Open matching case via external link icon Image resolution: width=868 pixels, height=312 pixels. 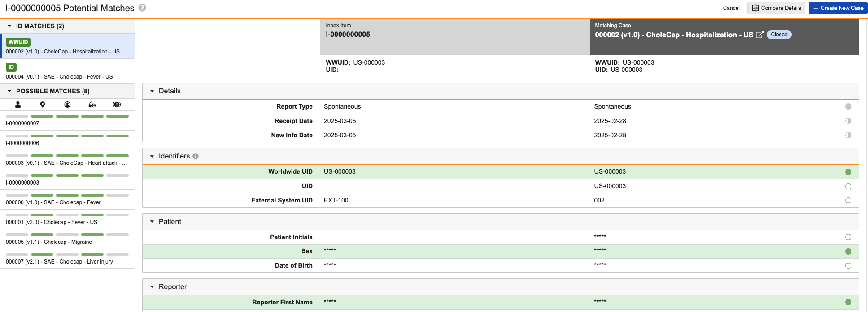[x=759, y=35]
